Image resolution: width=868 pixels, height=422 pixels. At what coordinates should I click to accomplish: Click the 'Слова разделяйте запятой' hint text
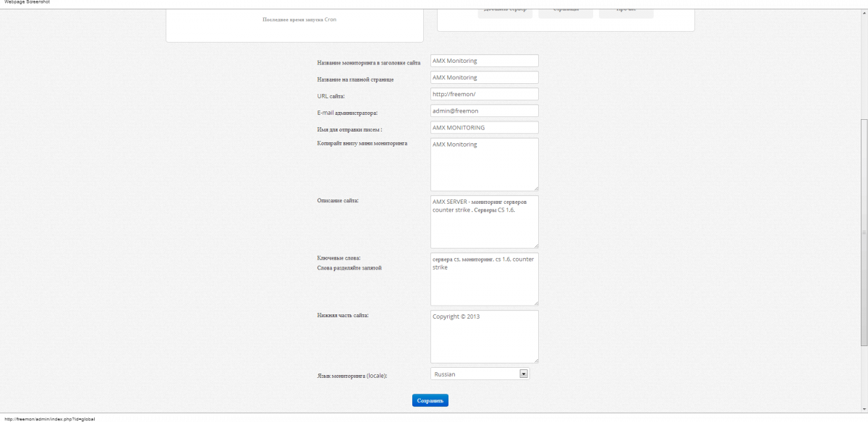point(349,268)
